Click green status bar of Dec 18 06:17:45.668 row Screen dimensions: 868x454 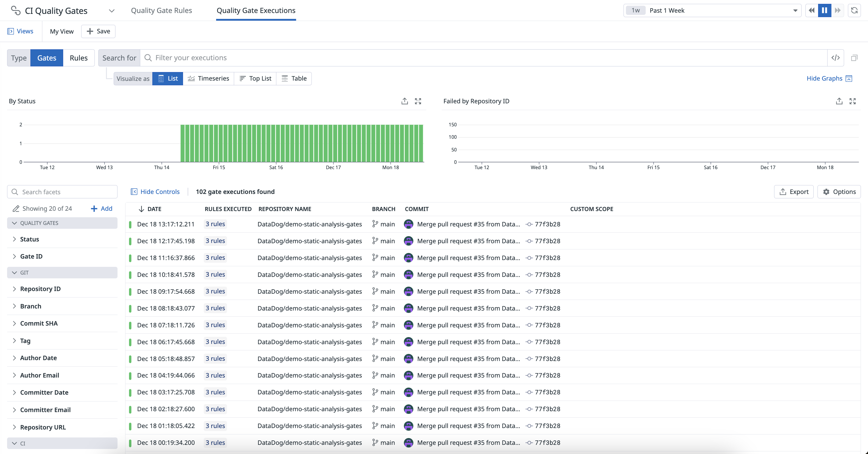point(130,342)
